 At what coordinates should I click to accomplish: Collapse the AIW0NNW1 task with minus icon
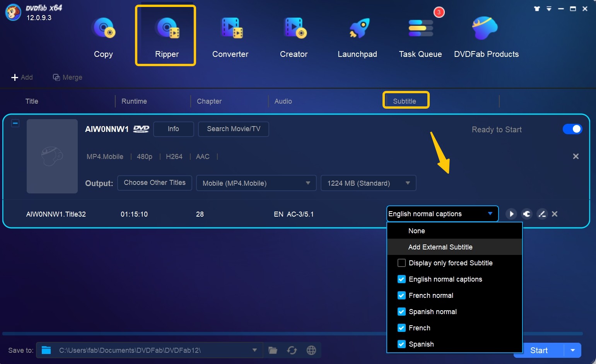(x=15, y=123)
